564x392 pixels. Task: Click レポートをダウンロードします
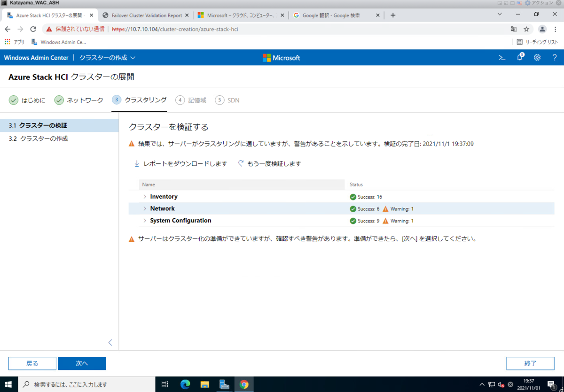click(180, 164)
